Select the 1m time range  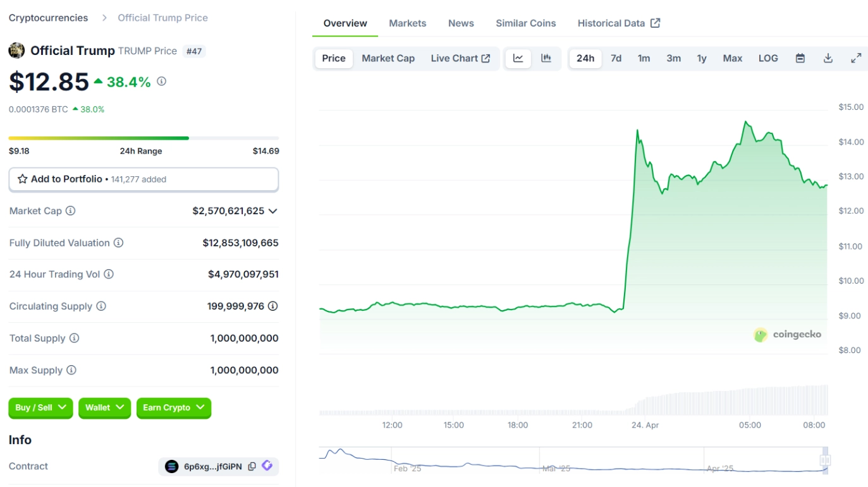pyautogui.click(x=644, y=58)
